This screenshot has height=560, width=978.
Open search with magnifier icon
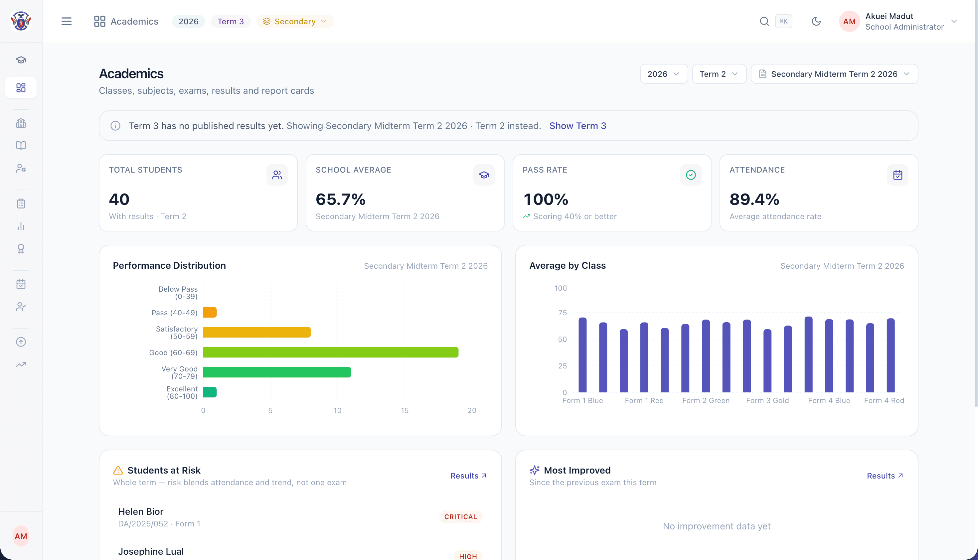coord(764,21)
